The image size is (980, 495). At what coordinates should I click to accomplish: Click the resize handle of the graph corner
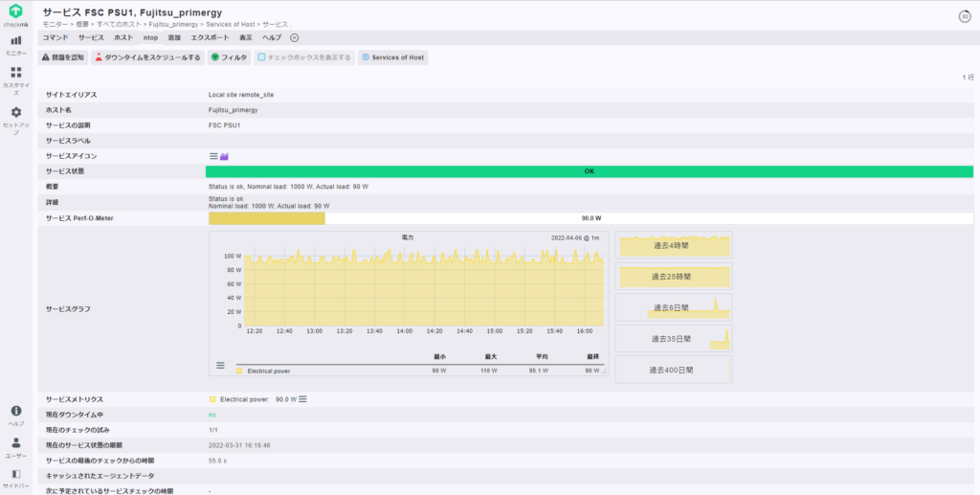point(603,371)
